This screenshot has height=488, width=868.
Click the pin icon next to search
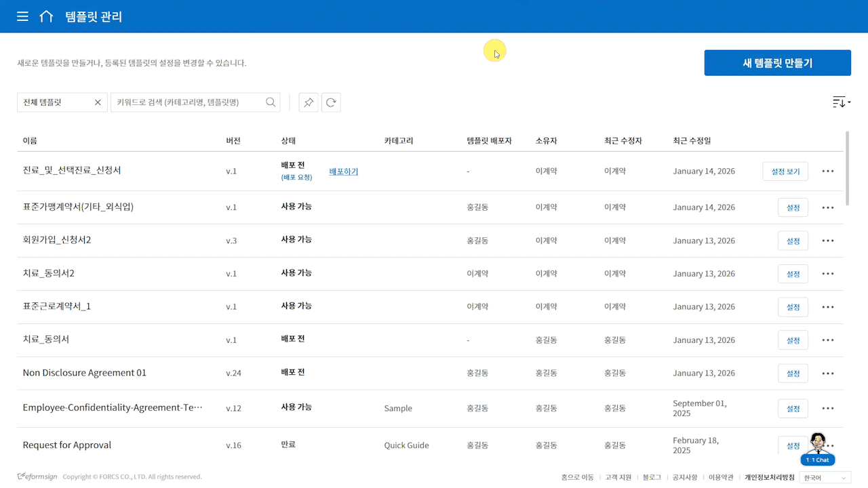tap(309, 102)
